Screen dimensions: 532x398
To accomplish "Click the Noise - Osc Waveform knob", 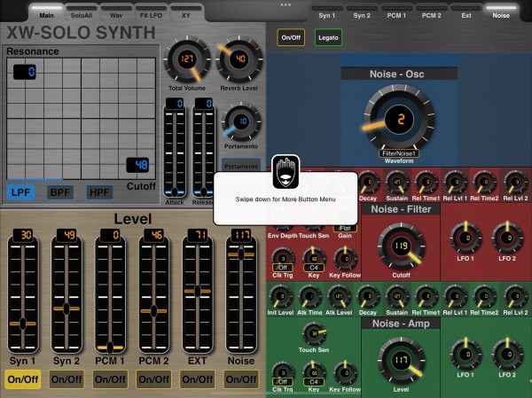I will pyautogui.click(x=399, y=120).
